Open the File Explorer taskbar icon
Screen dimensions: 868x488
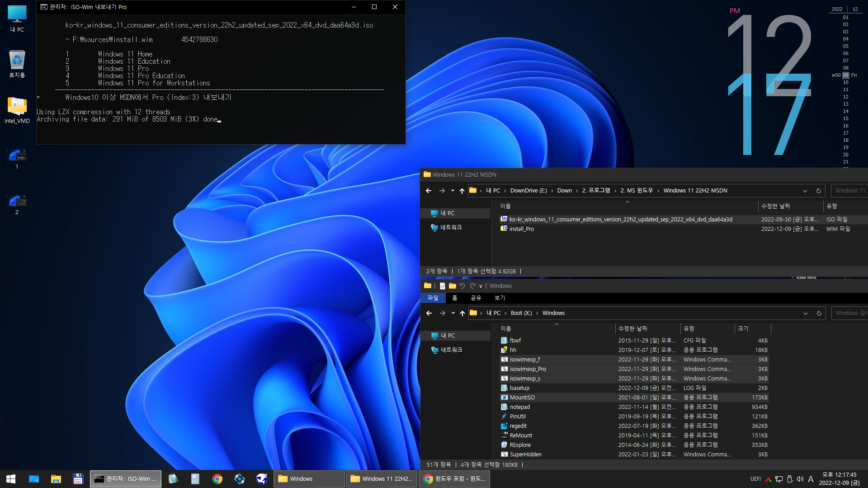pyautogui.click(x=56, y=479)
